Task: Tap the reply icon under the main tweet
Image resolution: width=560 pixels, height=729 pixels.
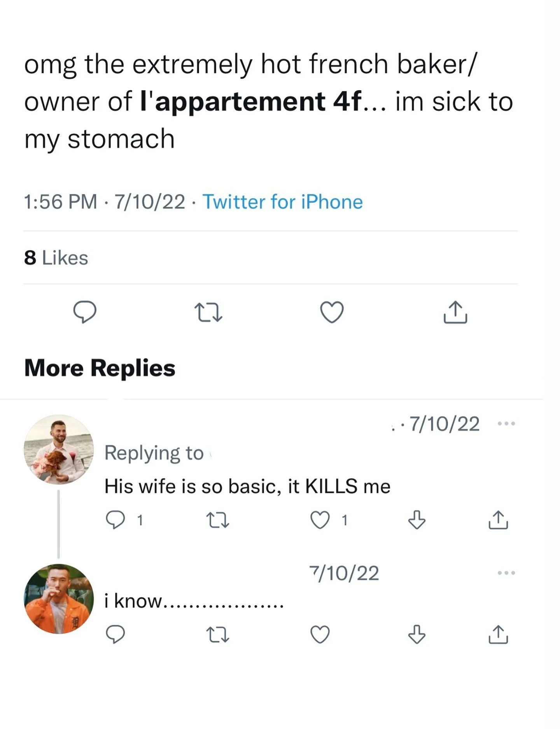Action: coord(85,312)
